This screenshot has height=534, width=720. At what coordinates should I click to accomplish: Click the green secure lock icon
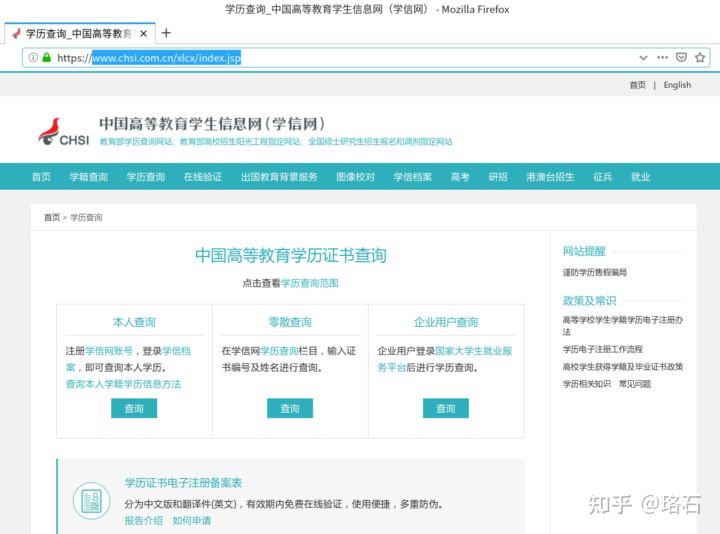46,57
